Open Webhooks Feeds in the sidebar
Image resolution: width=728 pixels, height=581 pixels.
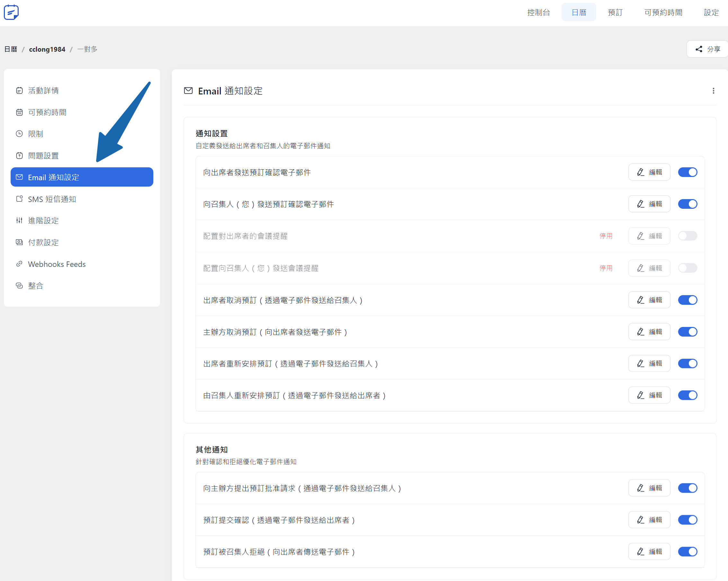point(57,264)
